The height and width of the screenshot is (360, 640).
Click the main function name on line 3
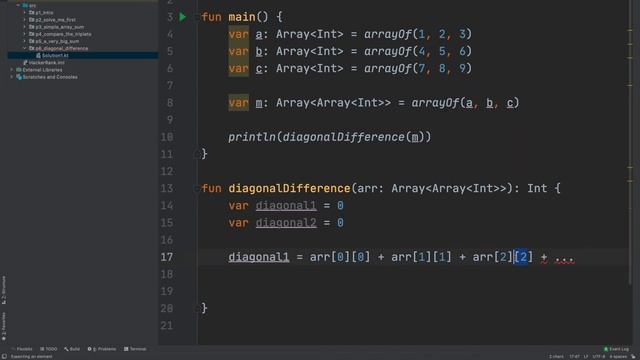click(242, 17)
